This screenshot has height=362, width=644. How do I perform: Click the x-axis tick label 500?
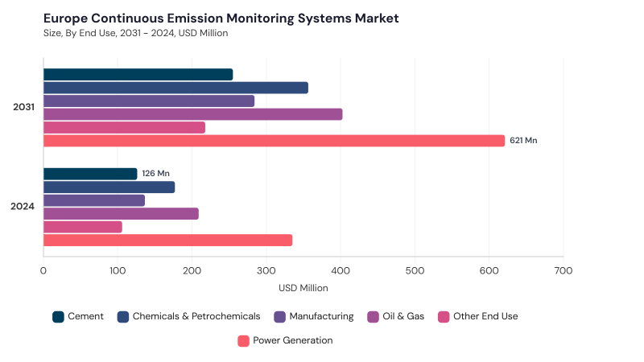coord(415,271)
